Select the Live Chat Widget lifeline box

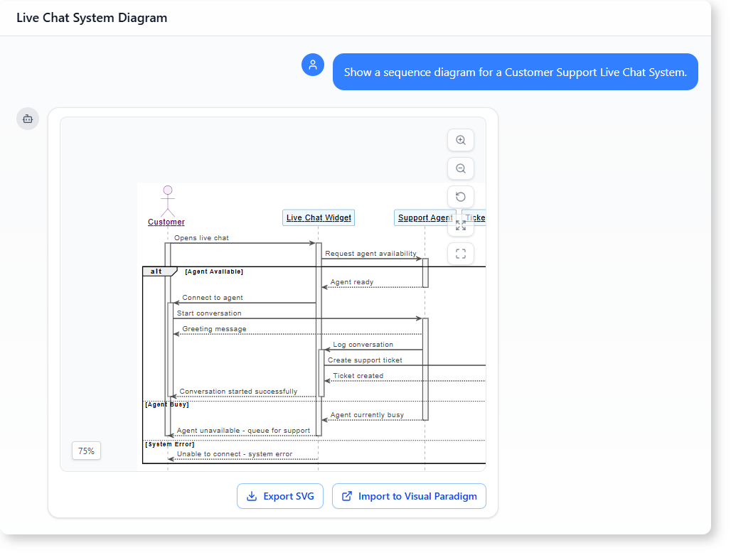319,217
